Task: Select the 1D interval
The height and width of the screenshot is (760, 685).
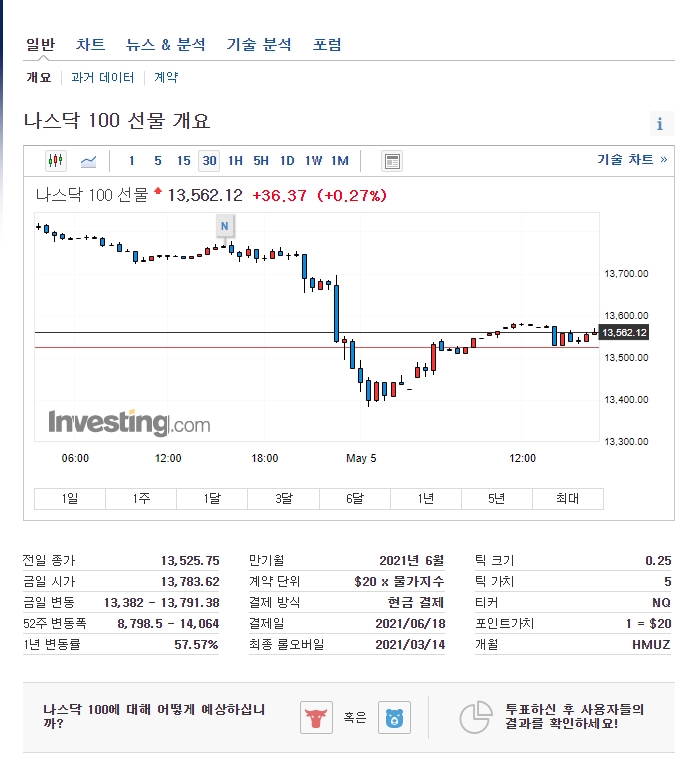Action: (287, 161)
